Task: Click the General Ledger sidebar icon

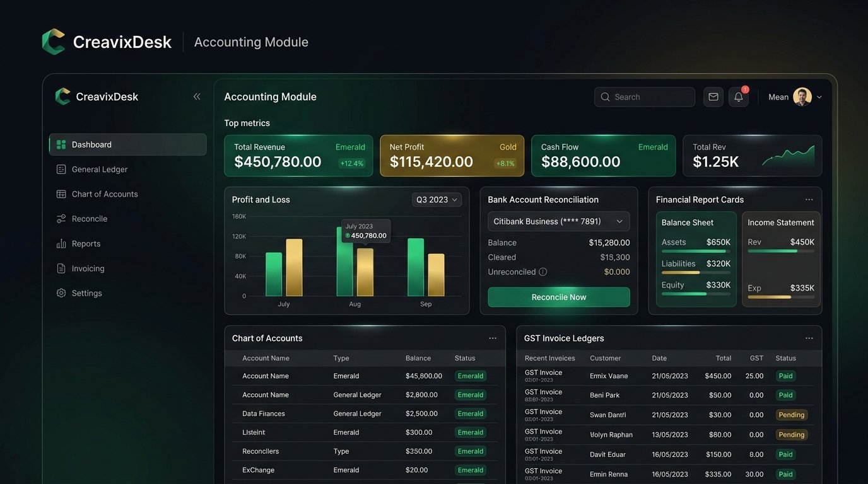Action: (x=61, y=169)
